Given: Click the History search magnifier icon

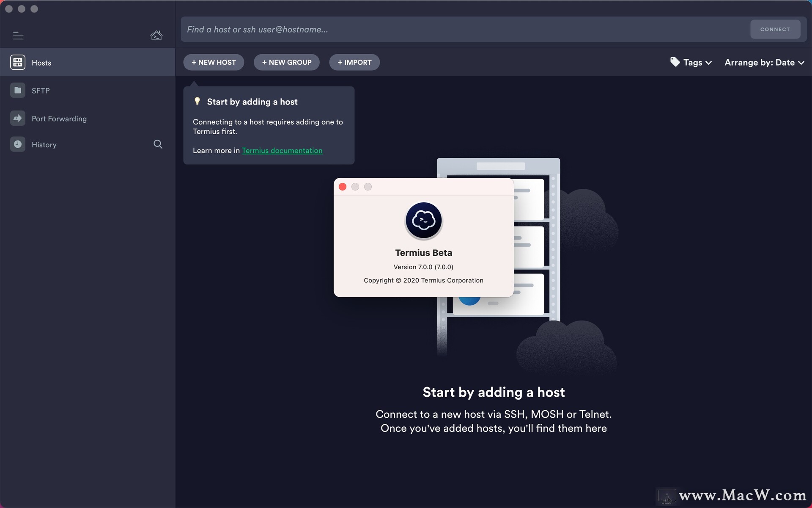Looking at the screenshot, I should pos(158,144).
